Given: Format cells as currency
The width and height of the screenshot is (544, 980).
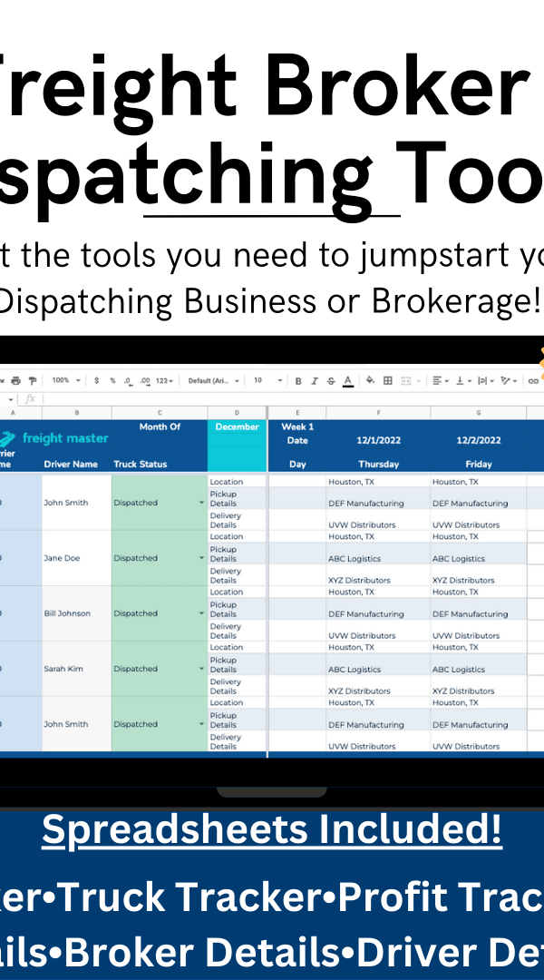Looking at the screenshot, I should pos(97,381).
